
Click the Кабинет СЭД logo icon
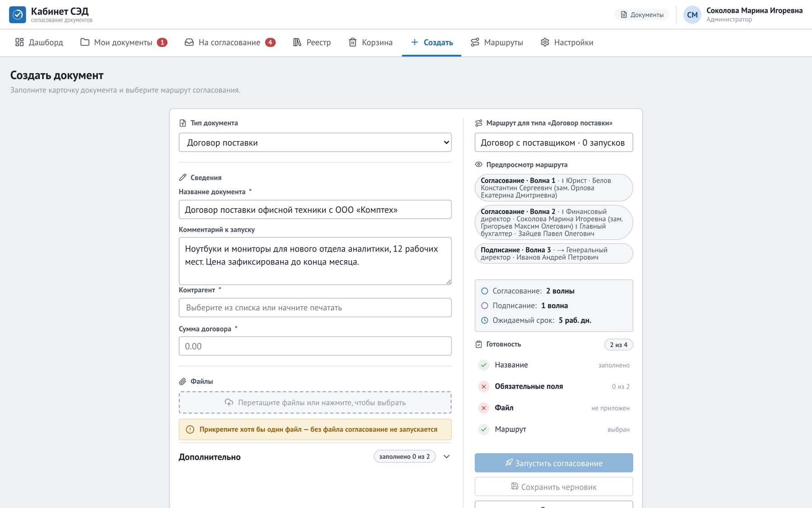click(18, 14)
